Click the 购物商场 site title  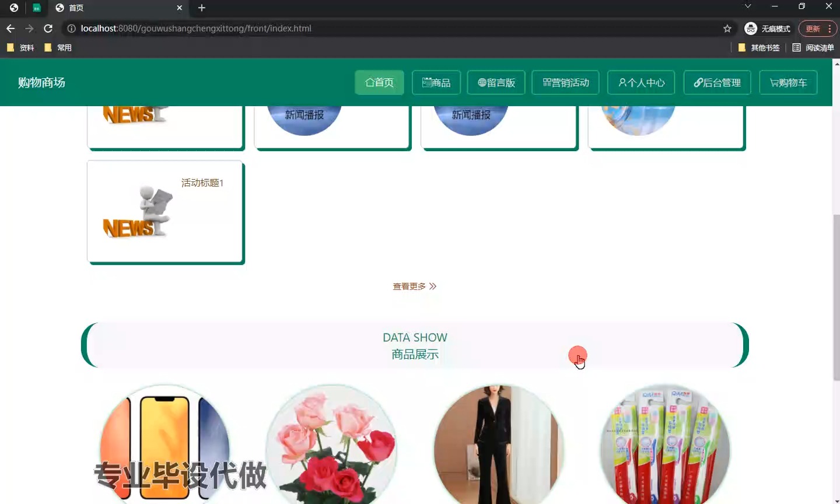41,82
